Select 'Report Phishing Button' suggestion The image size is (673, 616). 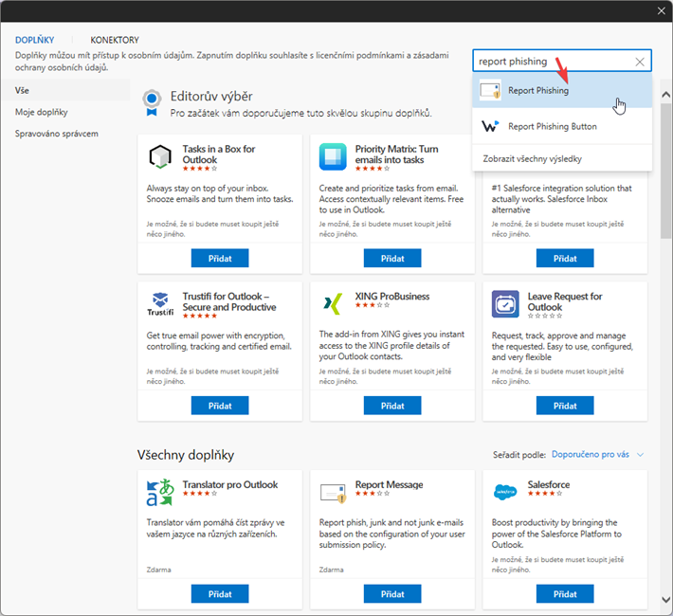coord(552,126)
